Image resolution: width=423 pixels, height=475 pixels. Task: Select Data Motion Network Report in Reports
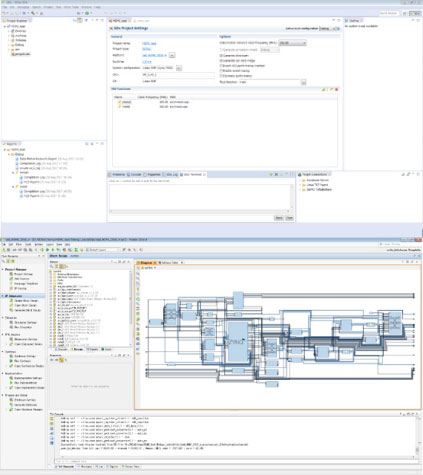[49, 159]
